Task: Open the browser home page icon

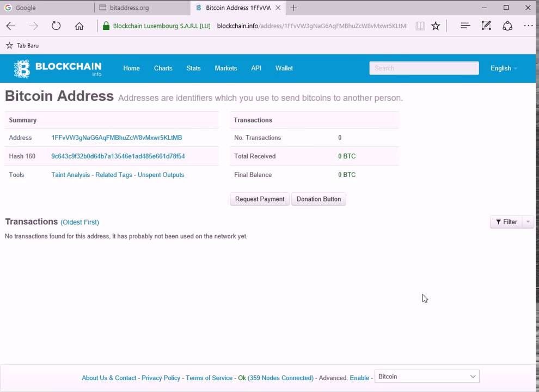Action: [x=79, y=26]
